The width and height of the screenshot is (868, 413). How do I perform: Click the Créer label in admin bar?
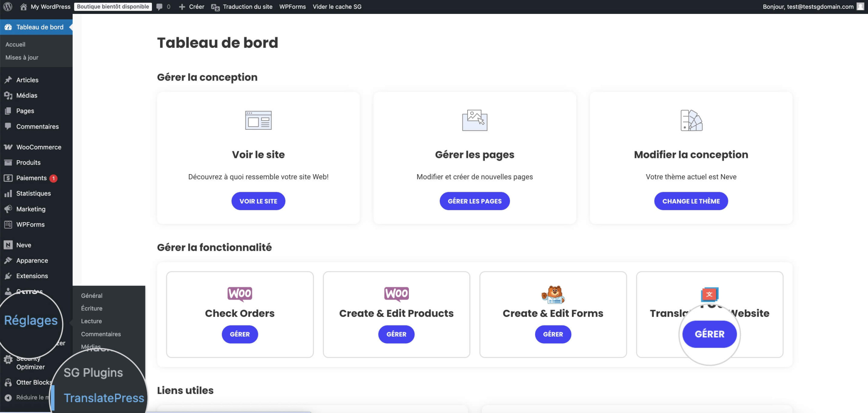[x=197, y=6]
